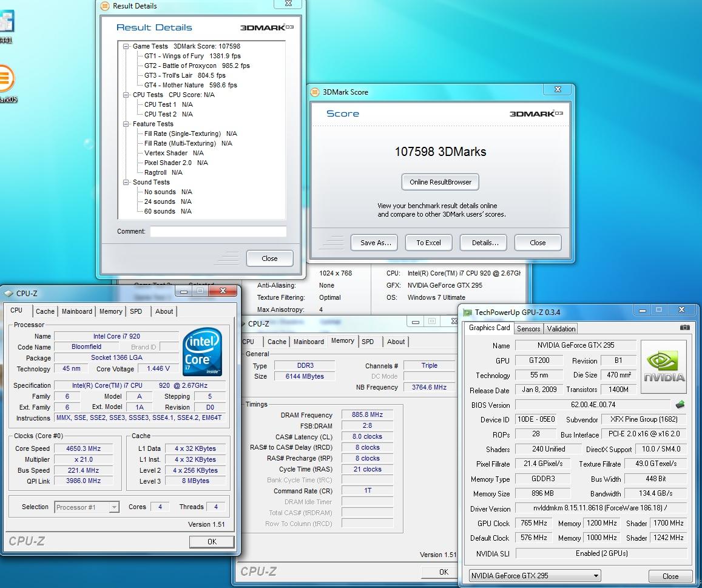Select GT4 - Mother Nature result row

point(191,85)
